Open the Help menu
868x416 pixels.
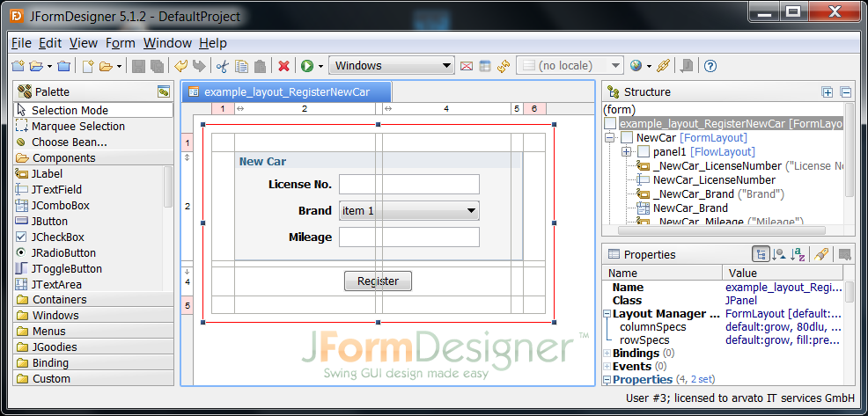pyautogui.click(x=213, y=43)
